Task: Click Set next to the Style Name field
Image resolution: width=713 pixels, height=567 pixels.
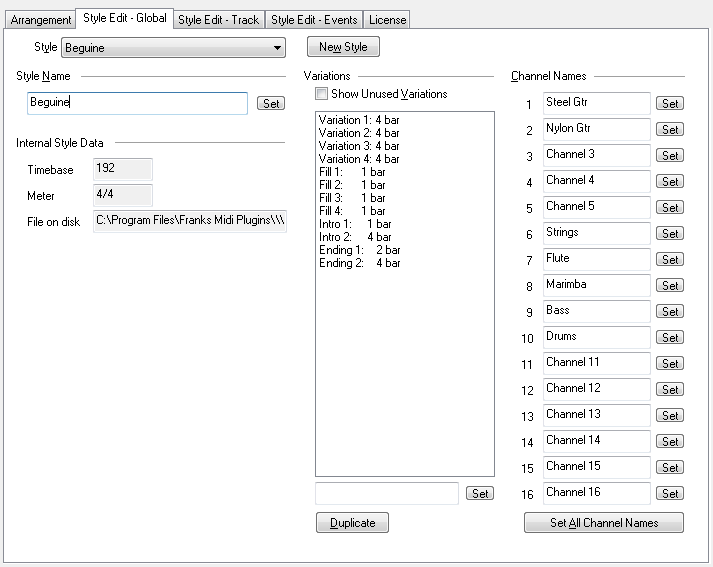Action: [271, 104]
